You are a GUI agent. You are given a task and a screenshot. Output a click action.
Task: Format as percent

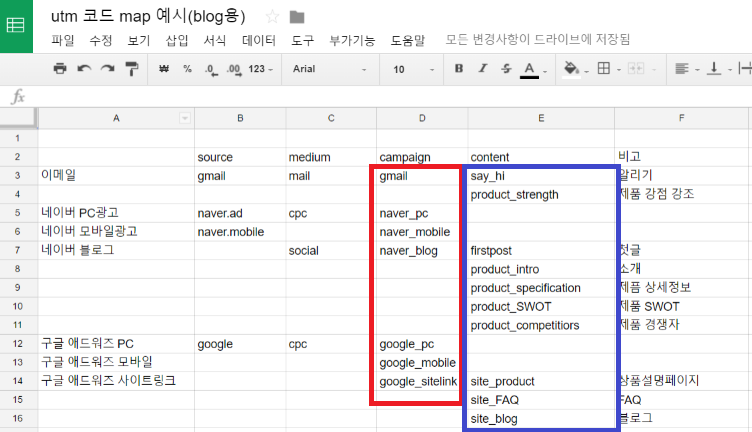click(x=188, y=69)
